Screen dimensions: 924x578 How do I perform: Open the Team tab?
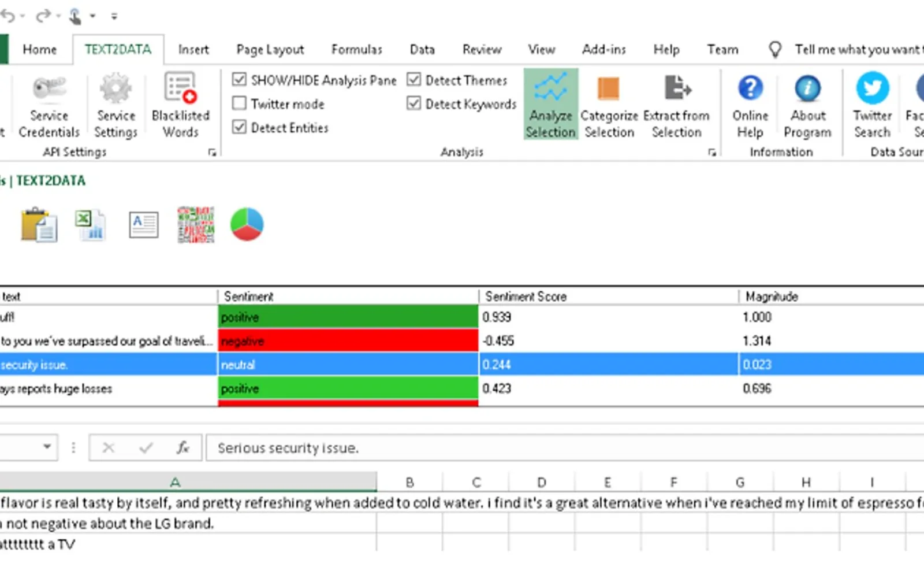(x=722, y=50)
